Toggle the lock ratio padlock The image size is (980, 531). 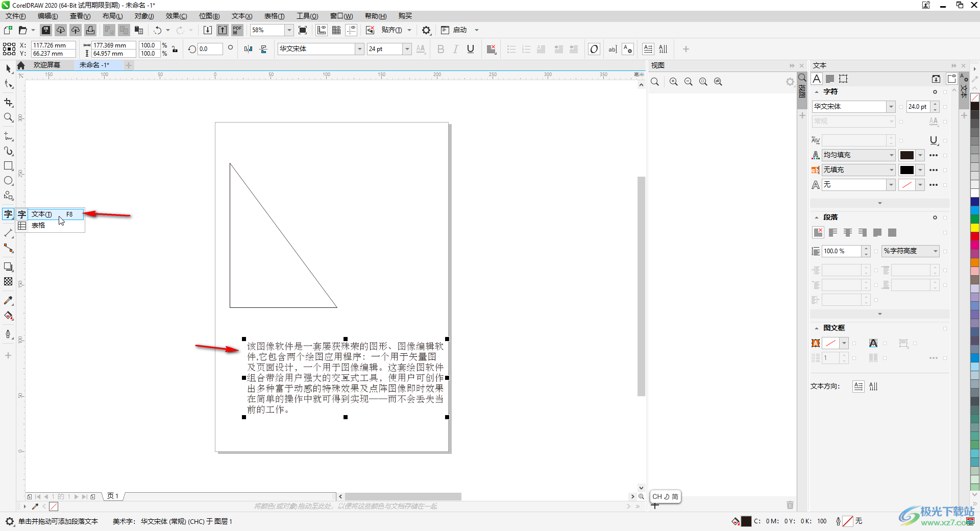(x=175, y=49)
